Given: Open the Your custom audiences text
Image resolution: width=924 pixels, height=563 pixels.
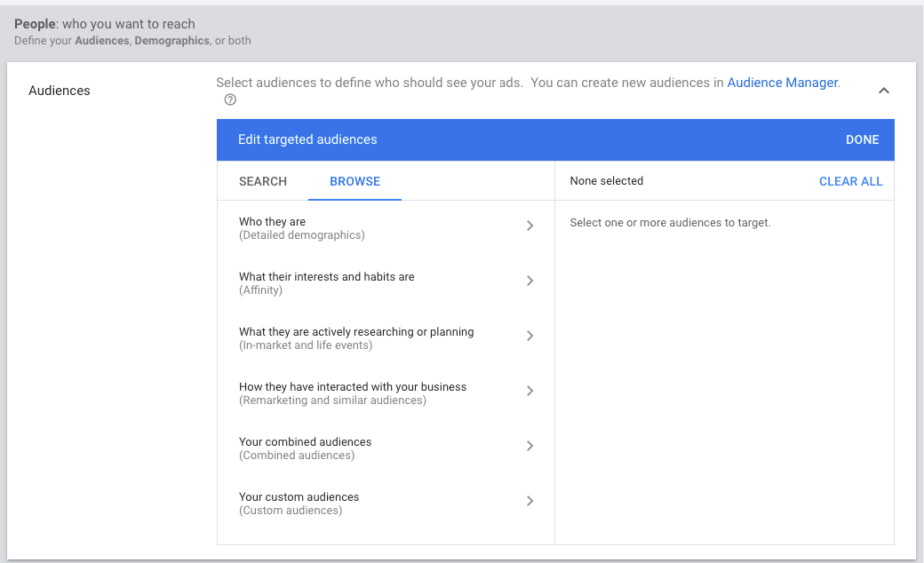Looking at the screenshot, I should [299, 497].
